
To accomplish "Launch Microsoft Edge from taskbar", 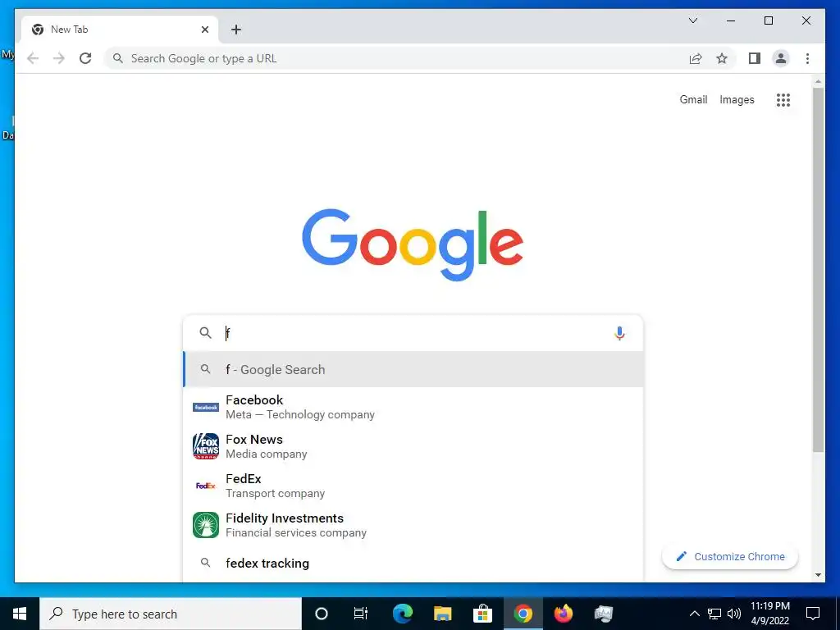I will pos(402,614).
